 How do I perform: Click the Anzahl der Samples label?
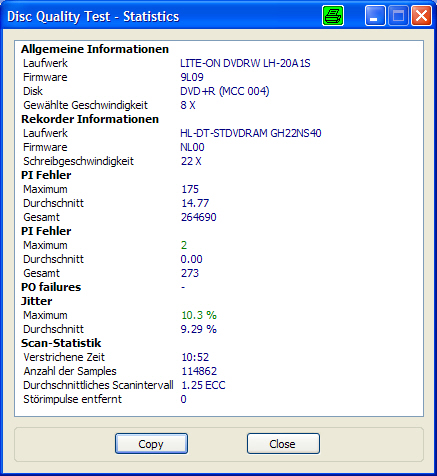[x=70, y=371]
